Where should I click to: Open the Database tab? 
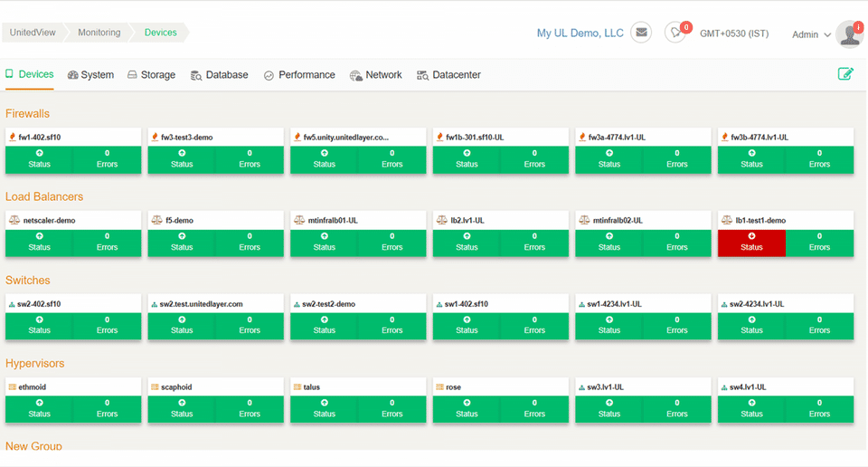[x=219, y=75]
